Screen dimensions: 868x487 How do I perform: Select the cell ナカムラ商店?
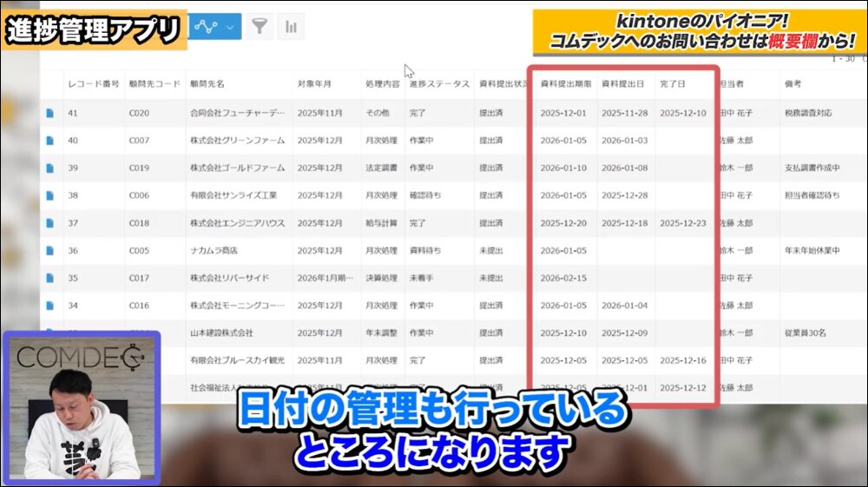tap(214, 251)
